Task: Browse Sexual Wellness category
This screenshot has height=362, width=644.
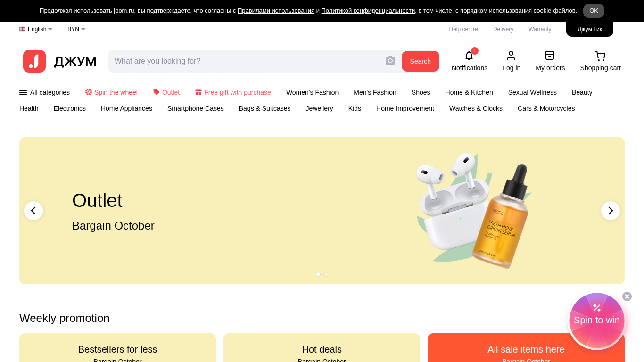Action: (x=532, y=92)
